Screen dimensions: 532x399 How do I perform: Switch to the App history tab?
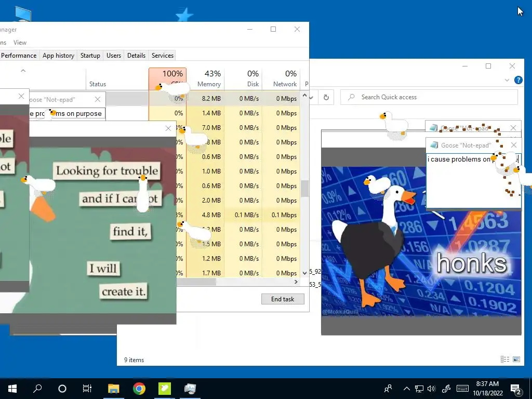pos(58,55)
